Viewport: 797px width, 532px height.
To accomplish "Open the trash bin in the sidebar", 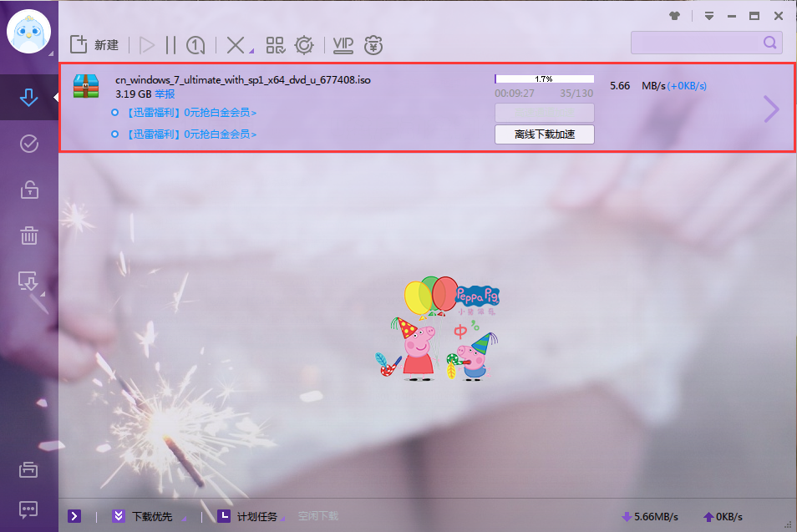I will click(29, 236).
